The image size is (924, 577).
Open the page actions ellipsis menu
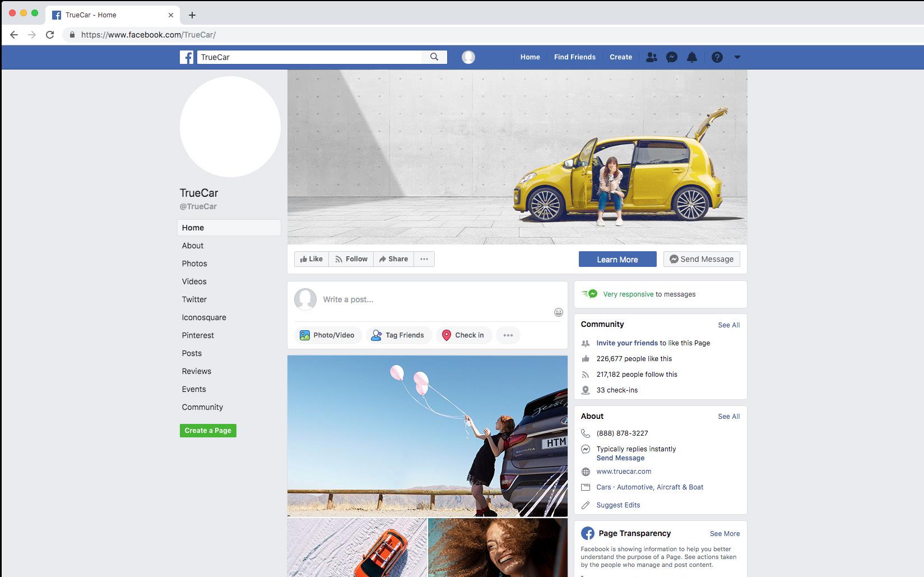point(424,259)
